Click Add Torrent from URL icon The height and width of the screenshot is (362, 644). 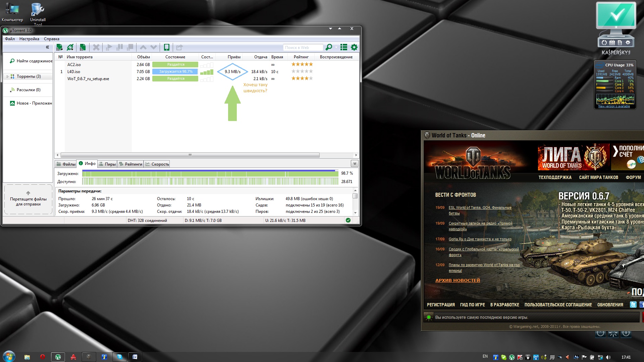[x=70, y=47]
